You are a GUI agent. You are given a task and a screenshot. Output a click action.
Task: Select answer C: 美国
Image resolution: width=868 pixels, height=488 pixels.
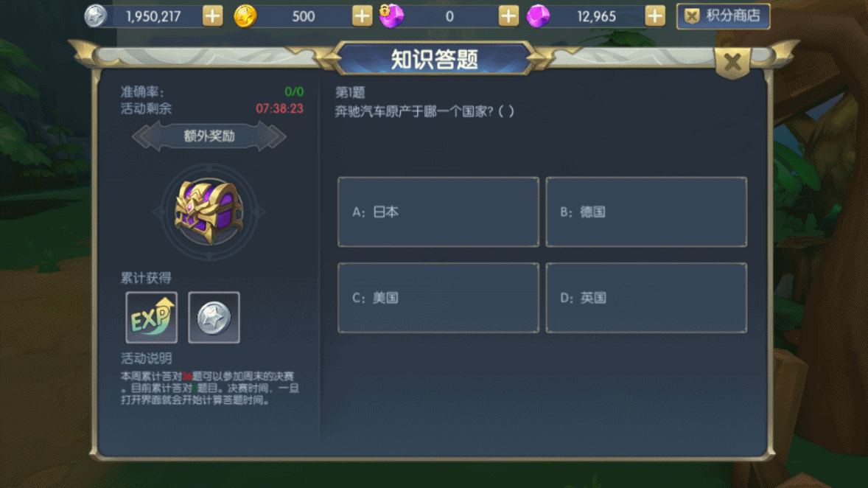pos(438,298)
